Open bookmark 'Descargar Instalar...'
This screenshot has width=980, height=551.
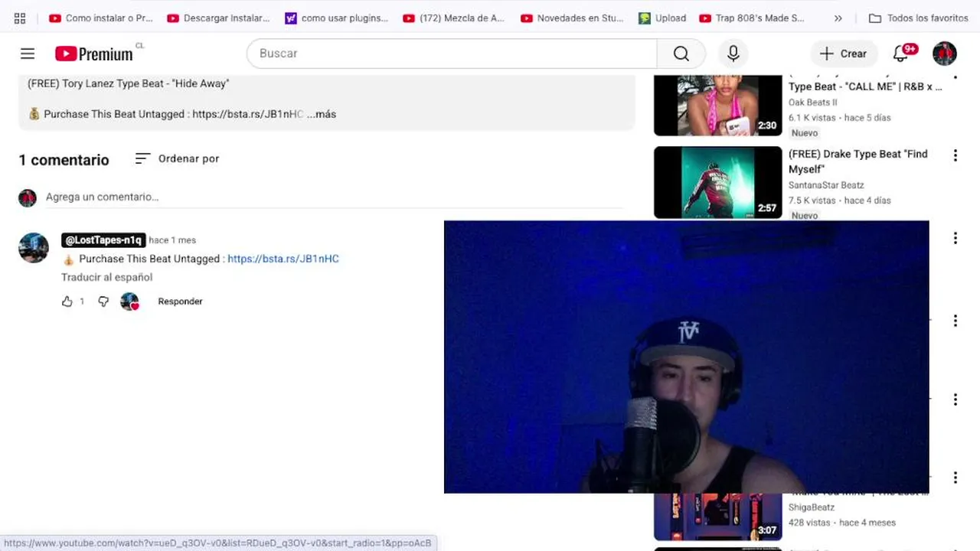coord(218,18)
